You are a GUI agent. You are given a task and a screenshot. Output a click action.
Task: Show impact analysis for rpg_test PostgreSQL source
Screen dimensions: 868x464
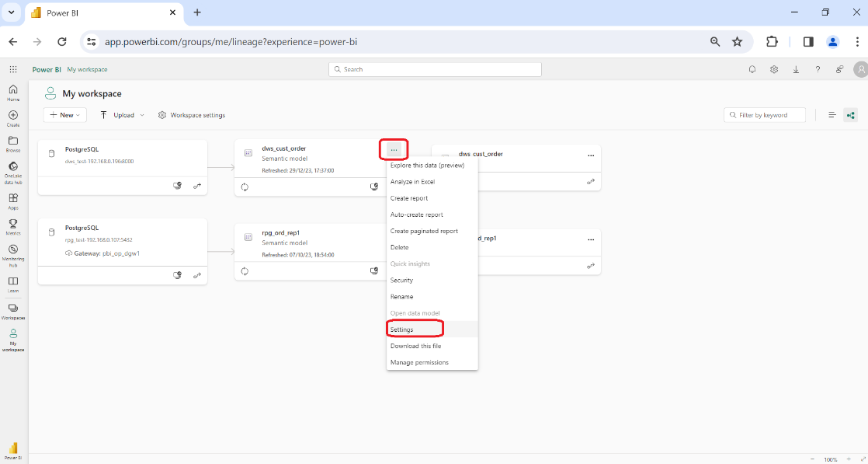(177, 275)
